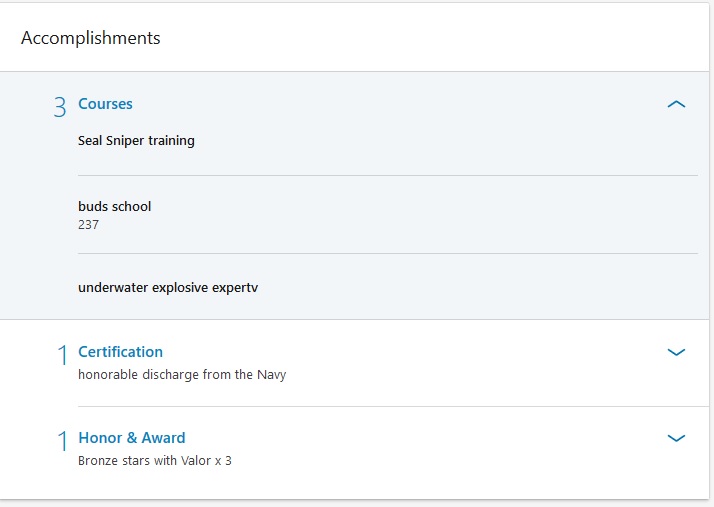The height and width of the screenshot is (507, 714).
Task: Click the honorable discharge from the Navy text
Action: [181, 375]
